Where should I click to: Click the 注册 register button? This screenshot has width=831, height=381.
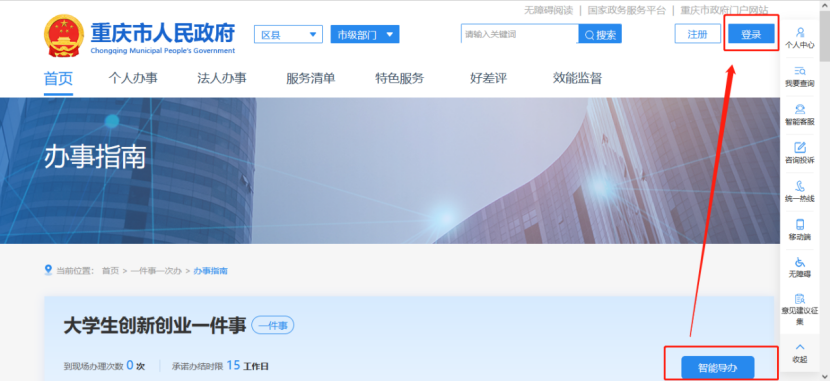pyautogui.click(x=697, y=34)
